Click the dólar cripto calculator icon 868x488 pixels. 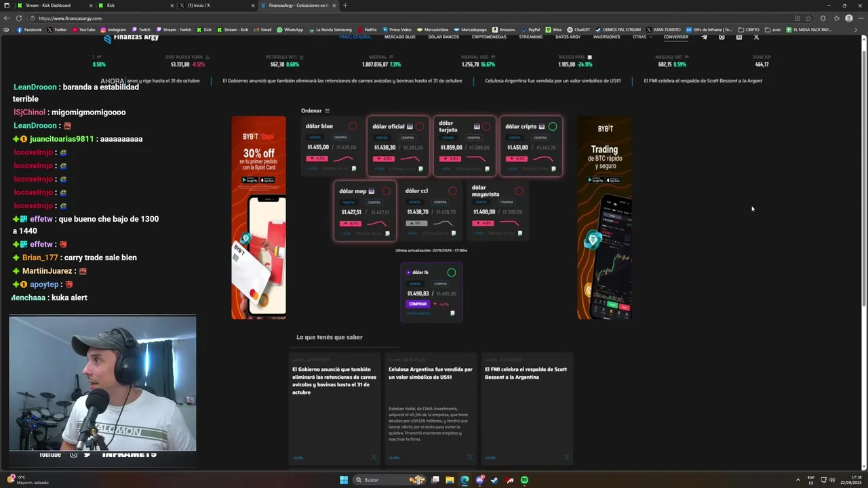click(542, 127)
